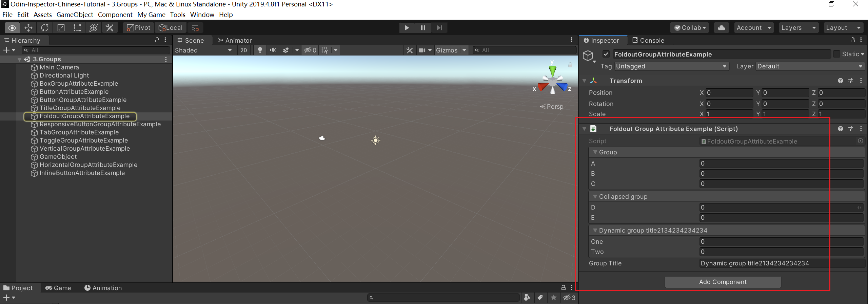
Task: Select the Scale tool
Action: pyautogui.click(x=61, y=28)
